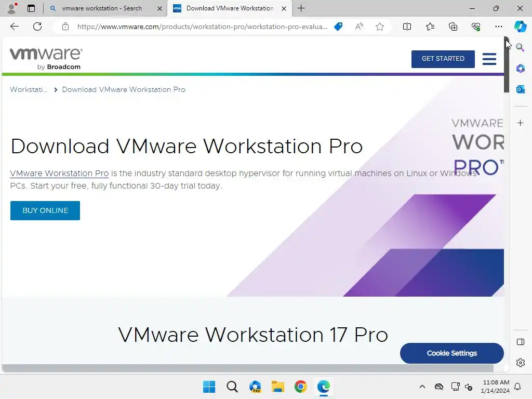Close the vmware workstation Search tab
Screen dimensions: 532x399
pos(159,8)
